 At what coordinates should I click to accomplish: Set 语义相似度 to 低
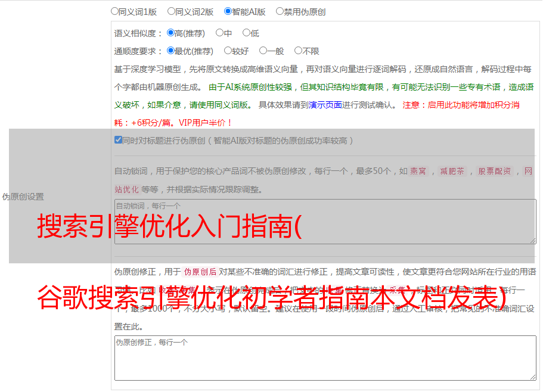tap(246, 33)
